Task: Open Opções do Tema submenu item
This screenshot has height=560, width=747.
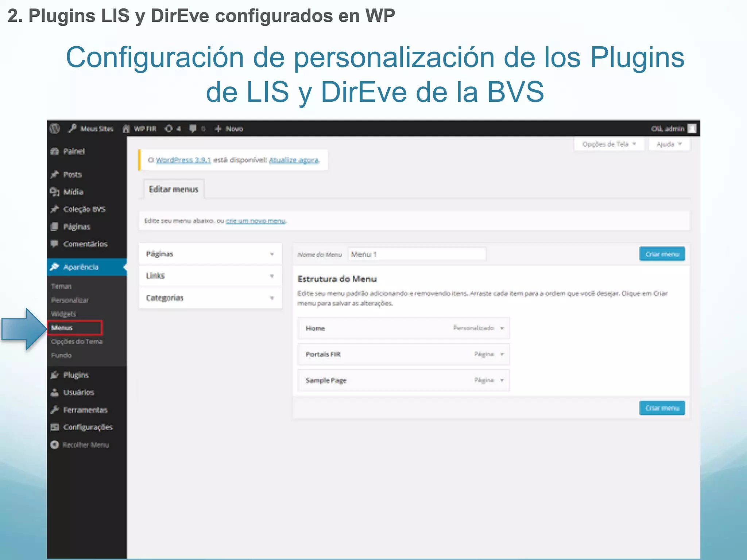Action: [x=77, y=342]
